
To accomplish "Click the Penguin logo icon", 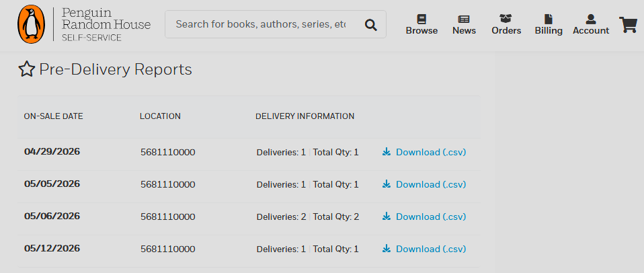I will point(31,24).
